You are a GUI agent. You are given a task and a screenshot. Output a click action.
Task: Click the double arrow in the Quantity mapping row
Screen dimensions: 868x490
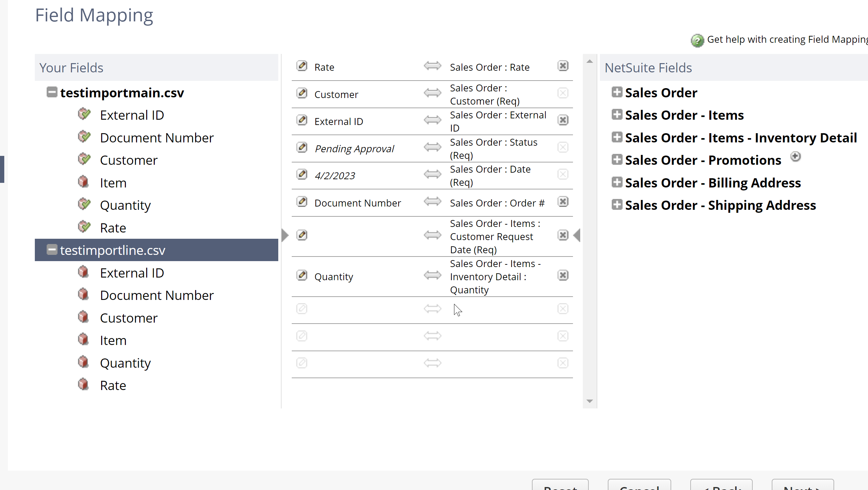(432, 275)
